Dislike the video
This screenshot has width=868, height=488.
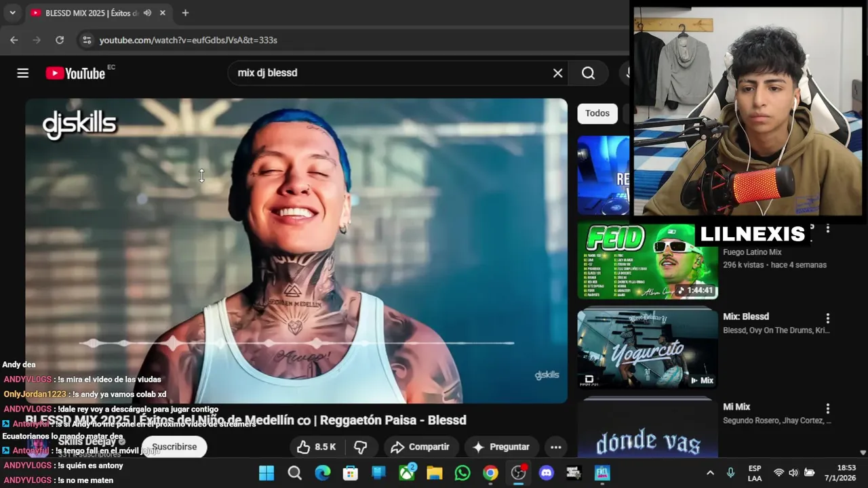click(x=361, y=447)
